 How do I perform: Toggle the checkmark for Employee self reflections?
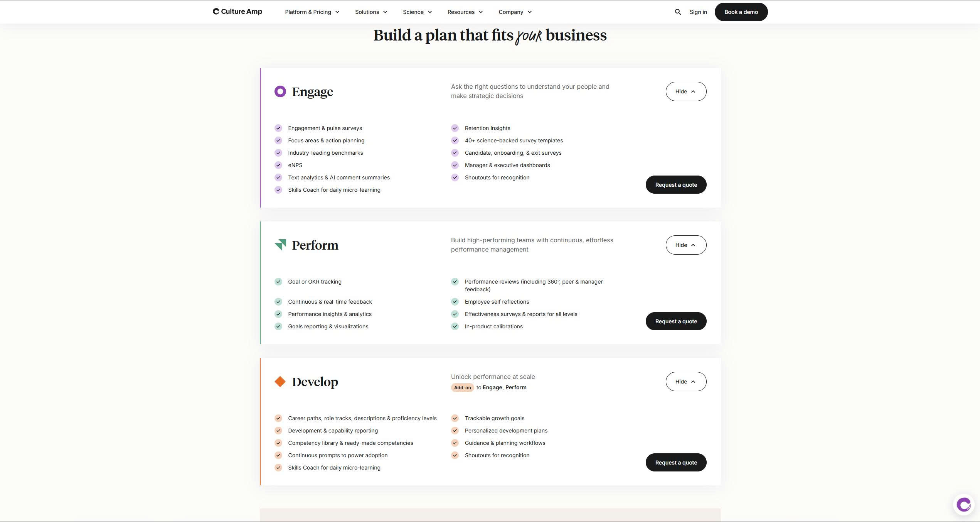pos(455,302)
